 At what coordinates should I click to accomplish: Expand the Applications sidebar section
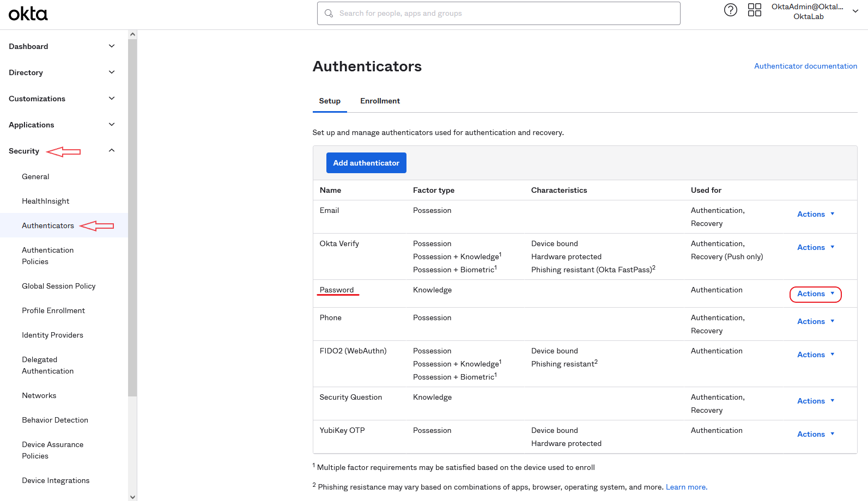(x=111, y=125)
